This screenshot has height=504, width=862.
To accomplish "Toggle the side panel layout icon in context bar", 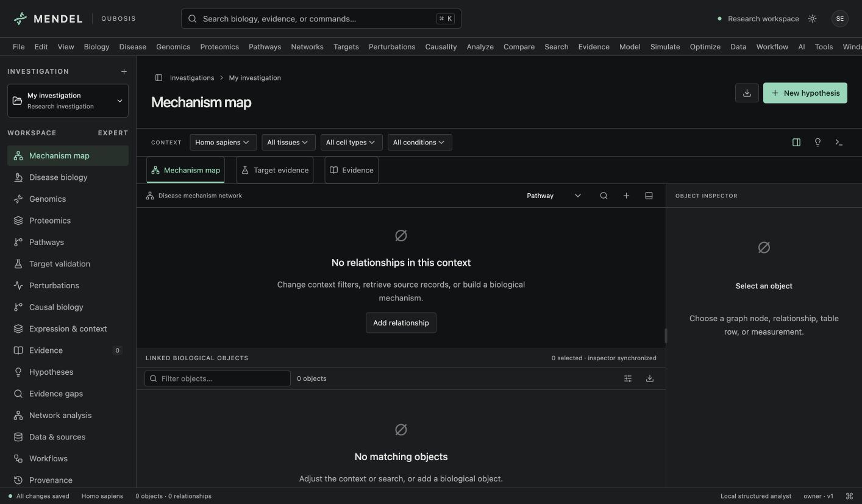I will pyautogui.click(x=796, y=143).
